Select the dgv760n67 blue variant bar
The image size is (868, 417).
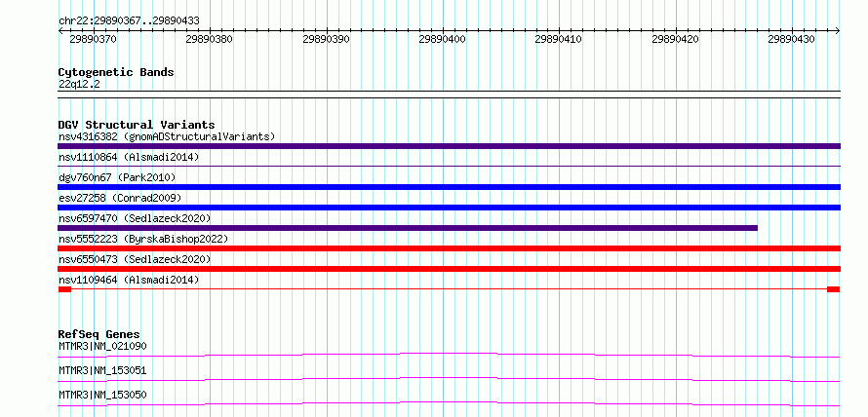[x=449, y=187]
